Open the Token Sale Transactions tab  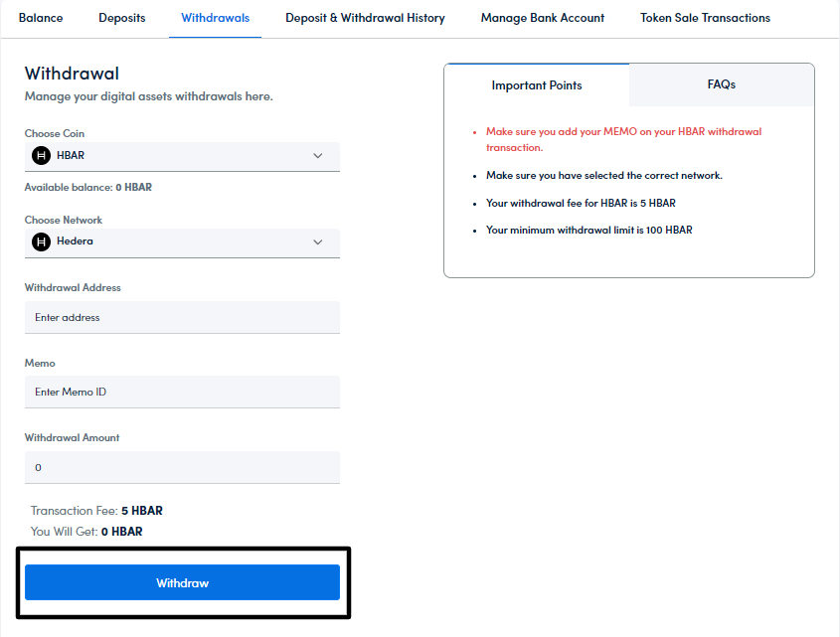coord(705,18)
